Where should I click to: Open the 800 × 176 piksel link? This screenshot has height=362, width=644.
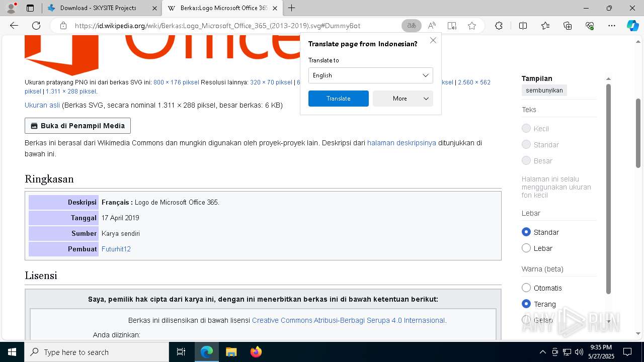point(176,82)
